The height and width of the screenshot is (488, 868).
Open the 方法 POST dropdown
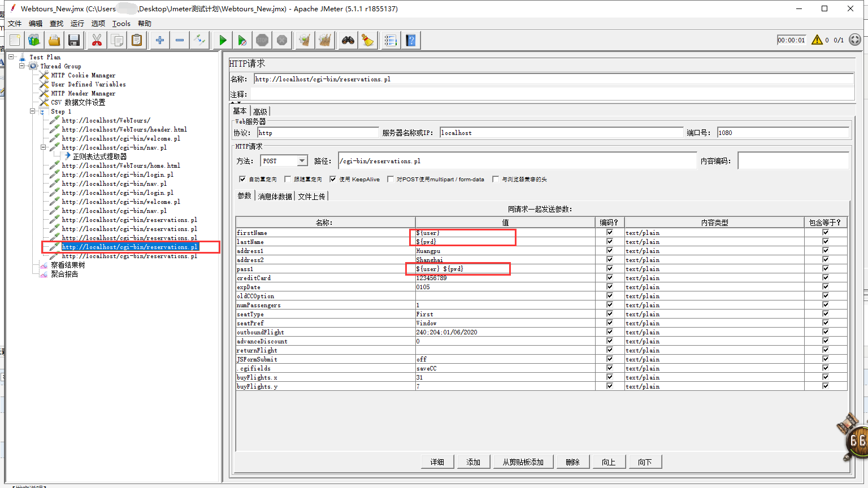click(302, 161)
